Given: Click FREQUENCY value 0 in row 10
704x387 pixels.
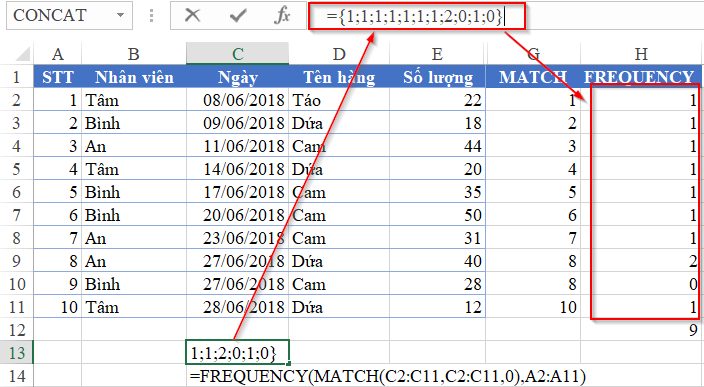Looking at the screenshot, I should [641, 284].
